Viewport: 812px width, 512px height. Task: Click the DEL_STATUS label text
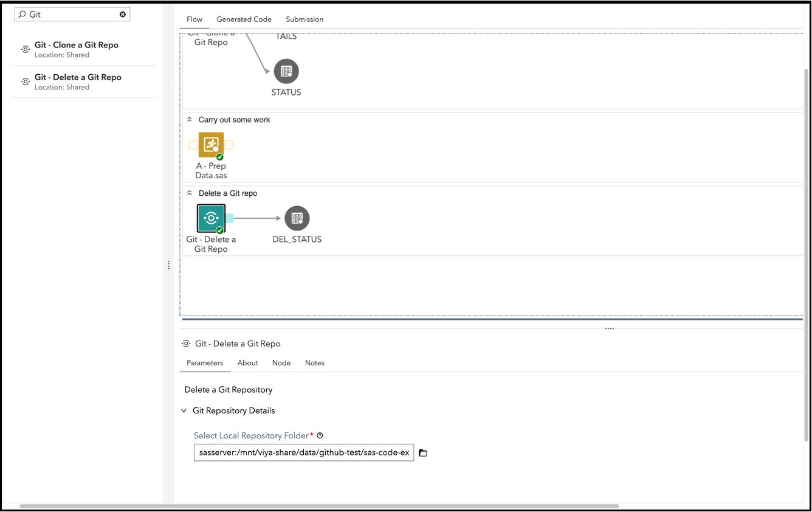[x=297, y=240]
